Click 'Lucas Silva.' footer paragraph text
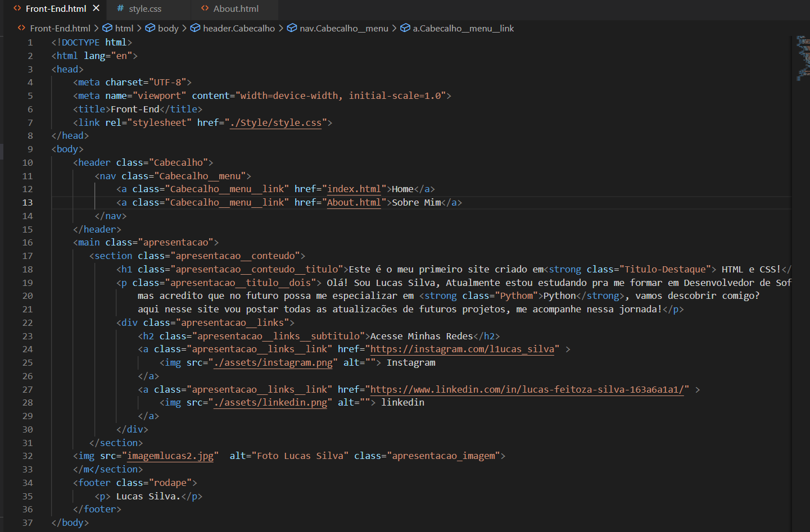This screenshot has height=532, width=810. [x=148, y=497]
